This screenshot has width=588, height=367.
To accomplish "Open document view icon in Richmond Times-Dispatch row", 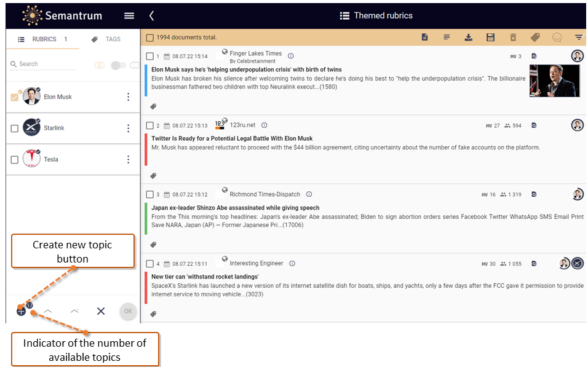I will (534, 194).
